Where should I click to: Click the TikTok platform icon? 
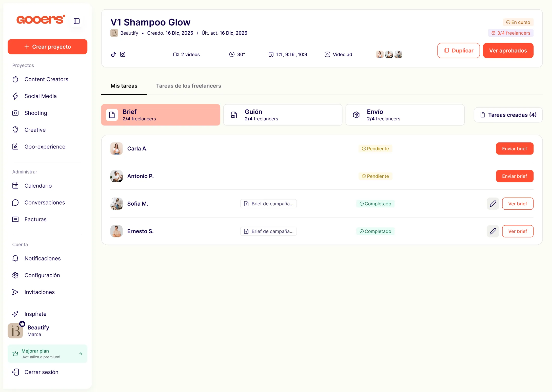tap(113, 54)
